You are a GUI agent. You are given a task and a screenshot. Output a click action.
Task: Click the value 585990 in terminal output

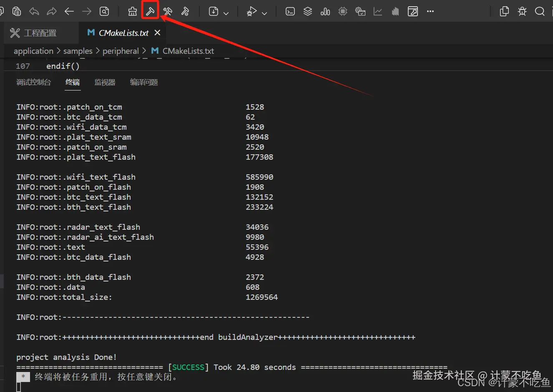pyautogui.click(x=259, y=177)
